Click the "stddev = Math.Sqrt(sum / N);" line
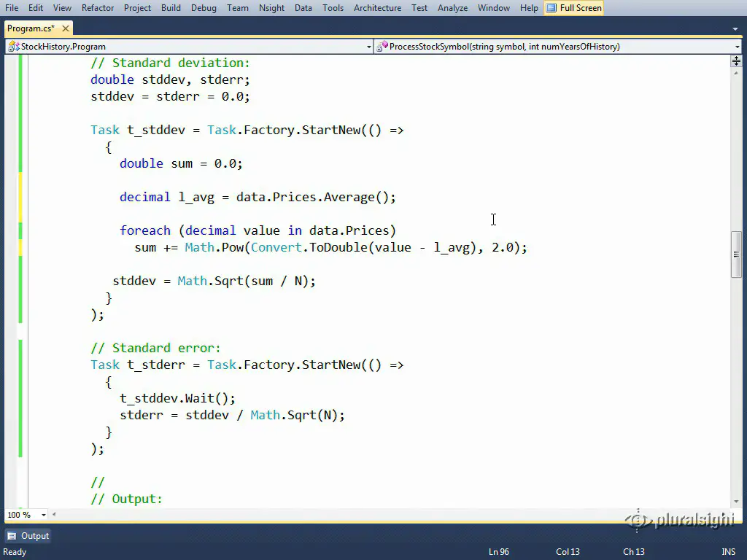Image resolution: width=747 pixels, height=560 pixels. (x=214, y=281)
